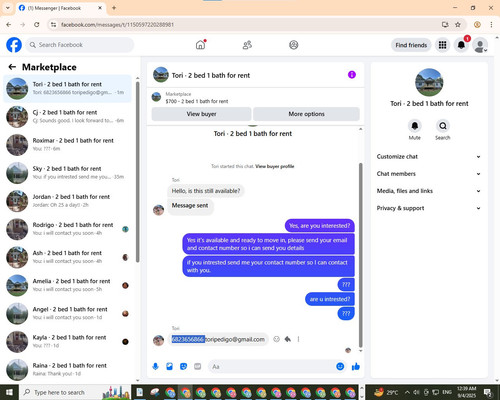Open the Windows Start menu
The image size is (500, 400).
pyautogui.click(x=9, y=392)
